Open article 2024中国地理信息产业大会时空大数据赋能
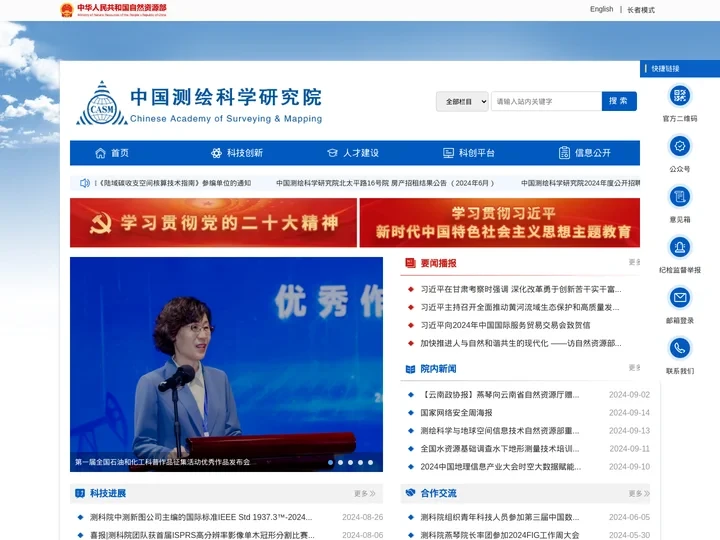The image size is (720, 540). (x=501, y=467)
